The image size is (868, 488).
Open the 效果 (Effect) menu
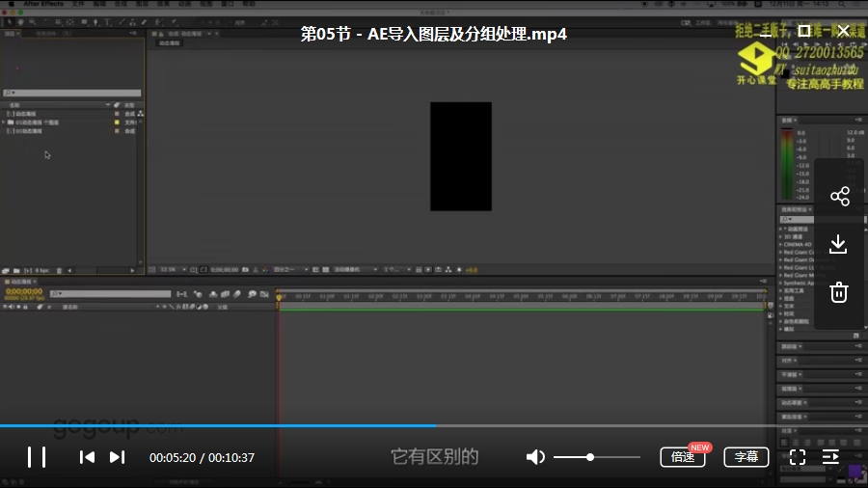[163, 4]
